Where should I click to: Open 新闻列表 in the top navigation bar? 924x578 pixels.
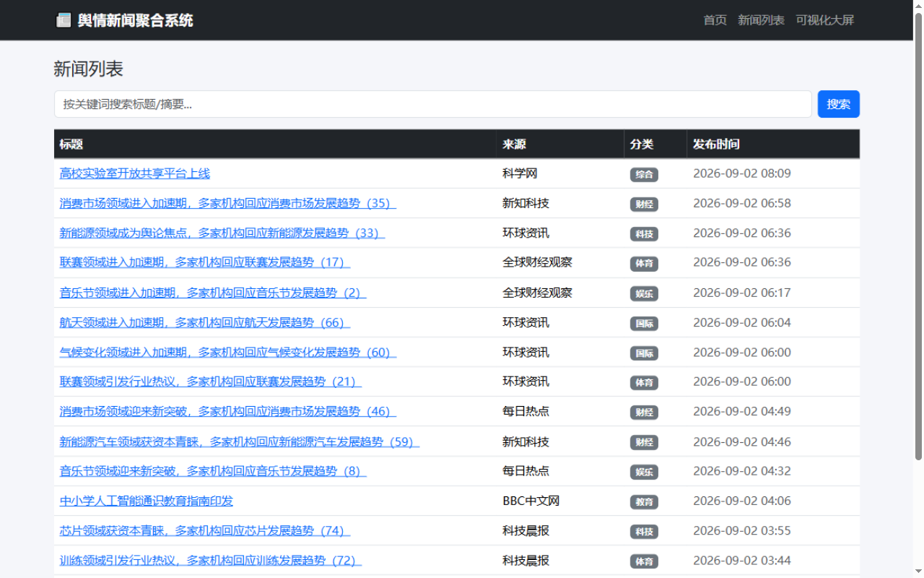point(761,20)
